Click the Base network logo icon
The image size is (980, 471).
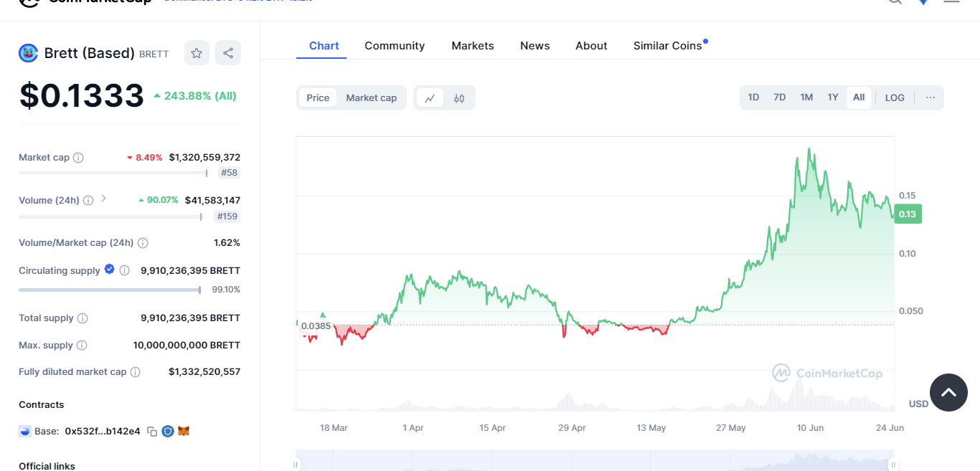pos(25,432)
